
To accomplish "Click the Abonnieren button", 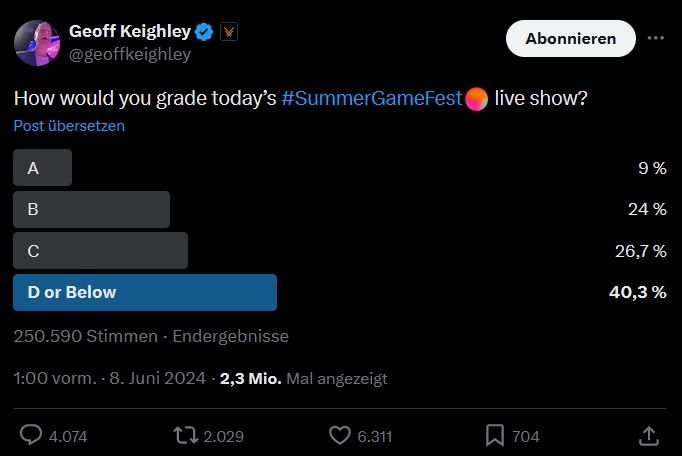I will pos(570,39).
